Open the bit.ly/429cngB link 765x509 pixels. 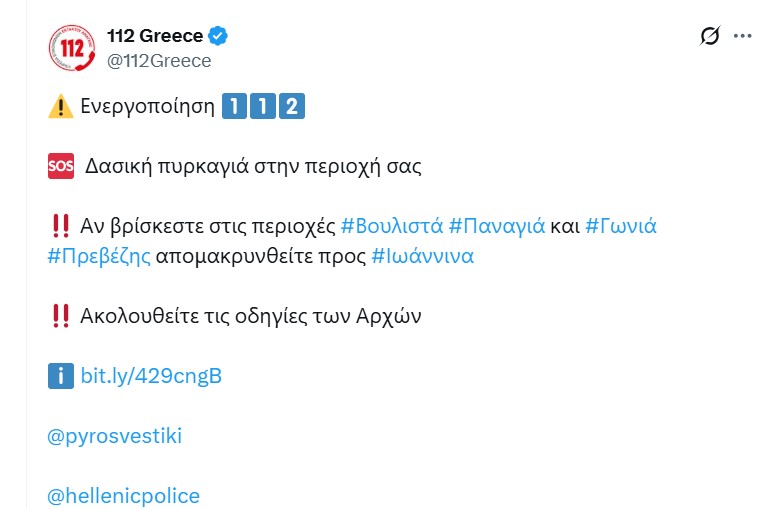pos(151,376)
